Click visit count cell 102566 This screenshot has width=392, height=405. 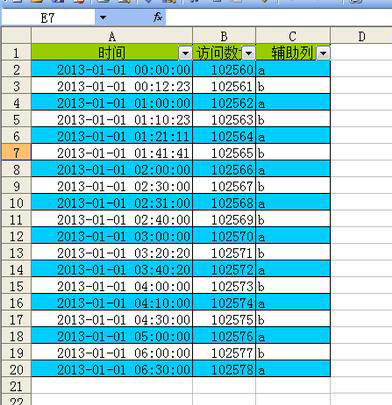pyautogui.click(x=224, y=169)
